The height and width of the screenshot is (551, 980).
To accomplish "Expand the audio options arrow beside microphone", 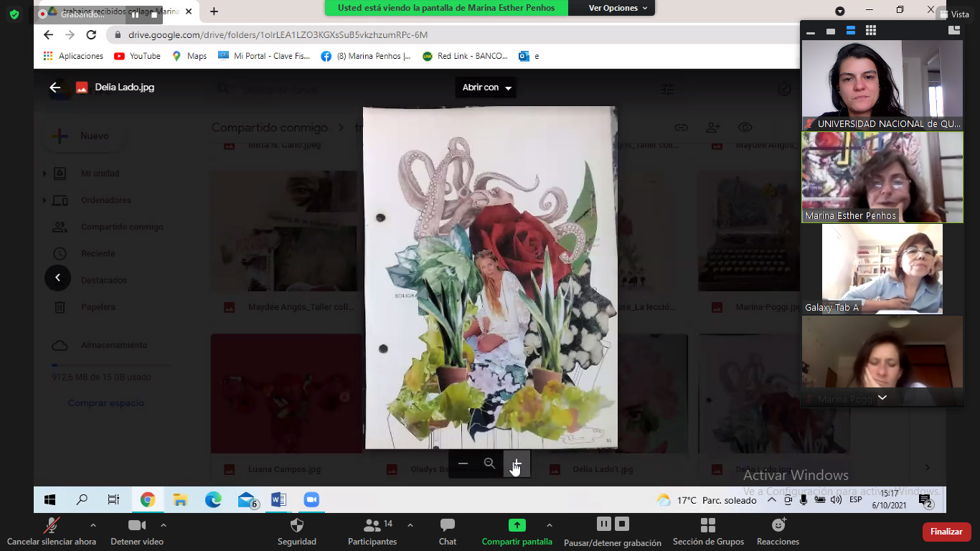I will 93,525.
